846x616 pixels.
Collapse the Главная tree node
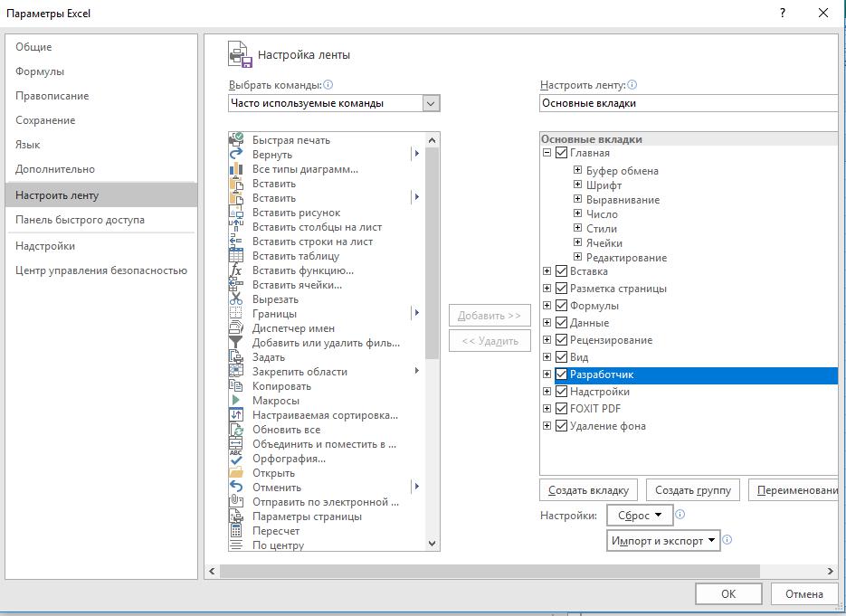547,153
